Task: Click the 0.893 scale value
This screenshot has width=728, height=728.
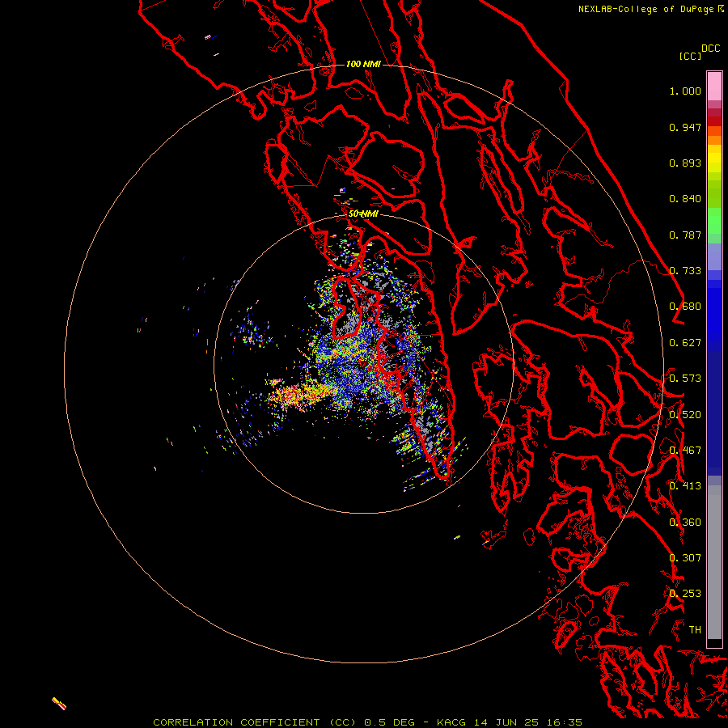Action: [x=685, y=163]
